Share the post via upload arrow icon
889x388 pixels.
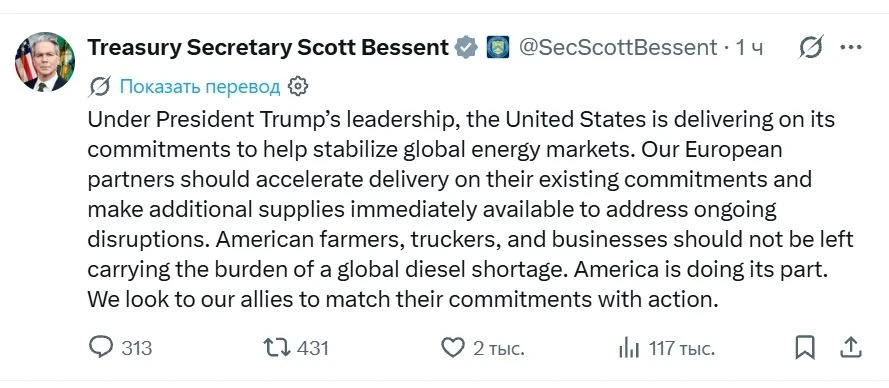point(851,347)
